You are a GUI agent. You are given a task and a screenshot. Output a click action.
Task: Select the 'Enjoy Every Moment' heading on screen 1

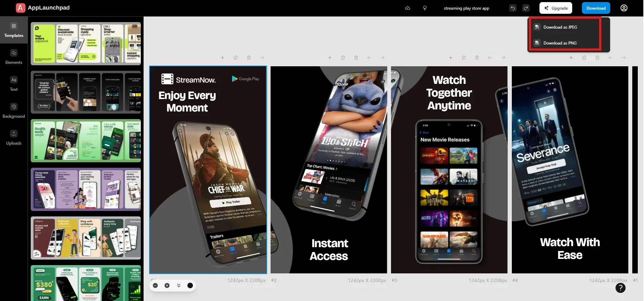pyautogui.click(x=187, y=101)
